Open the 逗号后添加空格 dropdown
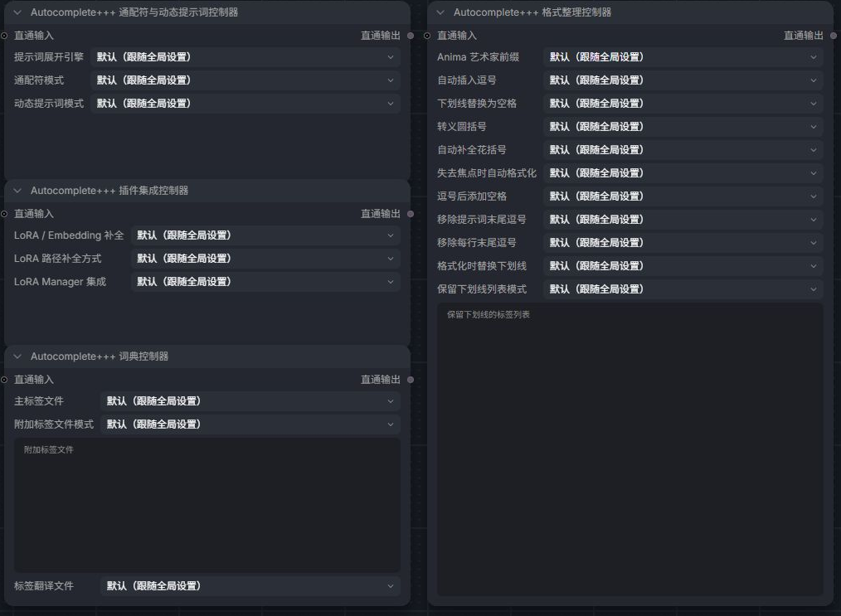Viewport: 841px width, 616px height. pyautogui.click(x=683, y=196)
